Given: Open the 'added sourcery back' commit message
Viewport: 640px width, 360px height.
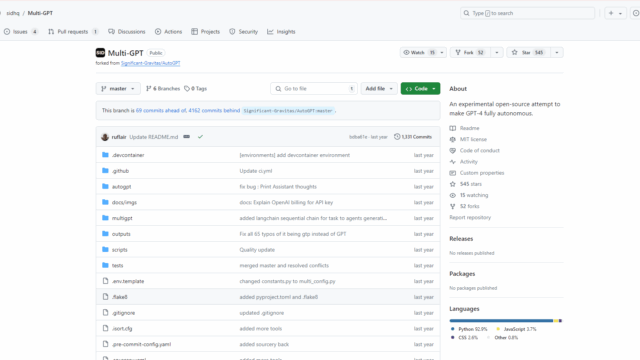Looking at the screenshot, I should 264,344.
